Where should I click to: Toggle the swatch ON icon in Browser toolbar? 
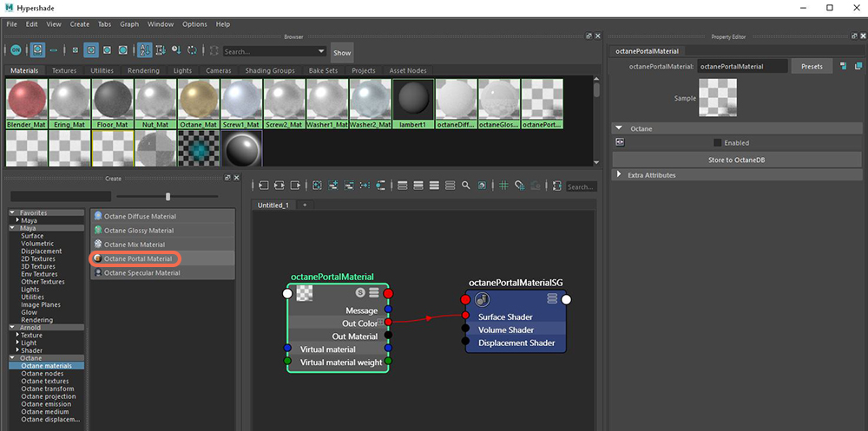(14, 51)
